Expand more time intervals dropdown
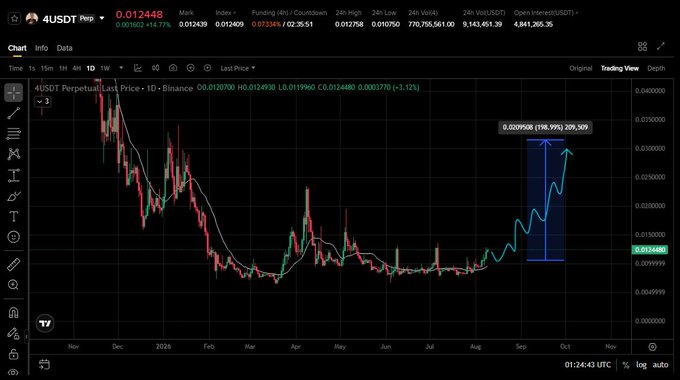The height and width of the screenshot is (380, 680). (x=121, y=68)
